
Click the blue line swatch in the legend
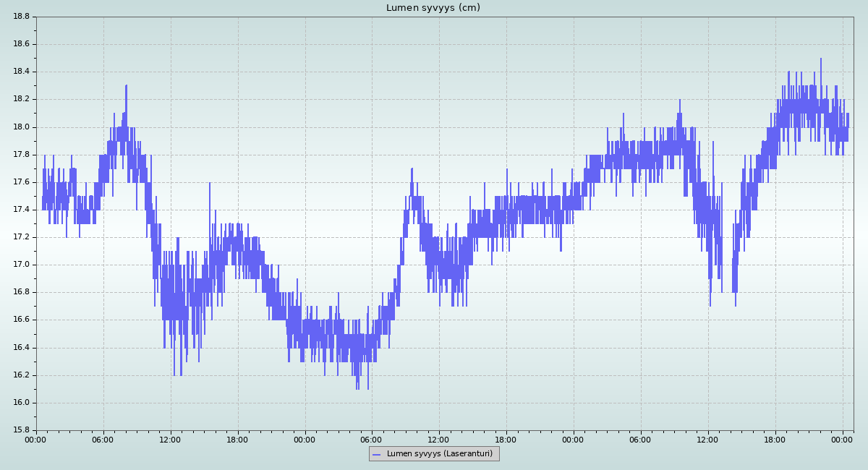(x=376, y=454)
